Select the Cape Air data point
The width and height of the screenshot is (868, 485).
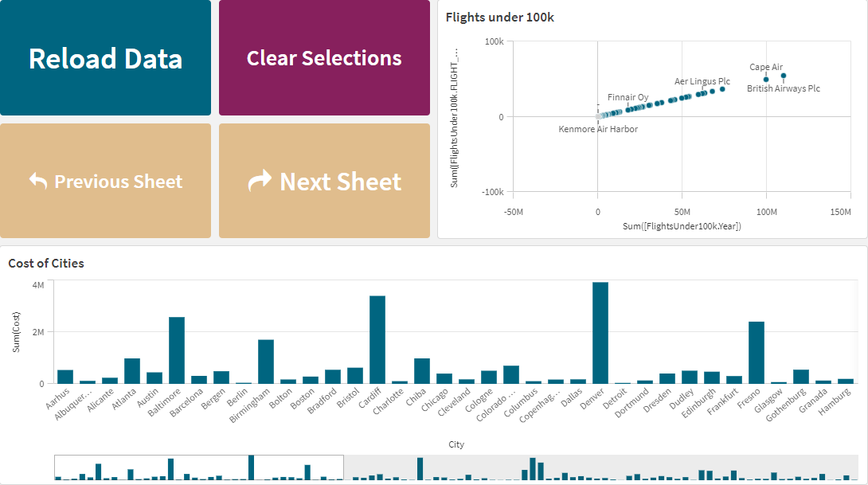765,79
